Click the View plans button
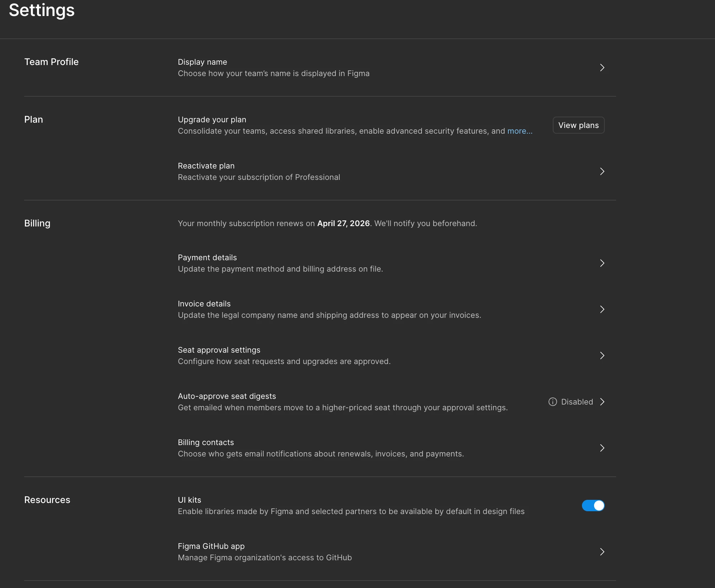This screenshot has height=588, width=715. pyautogui.click(x=578, y=125)
